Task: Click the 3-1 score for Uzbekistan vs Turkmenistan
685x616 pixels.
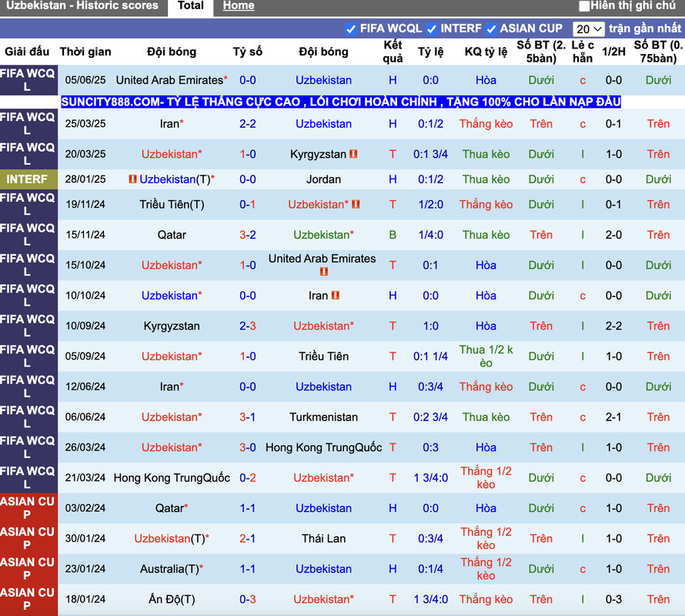Action: point(248,417)
